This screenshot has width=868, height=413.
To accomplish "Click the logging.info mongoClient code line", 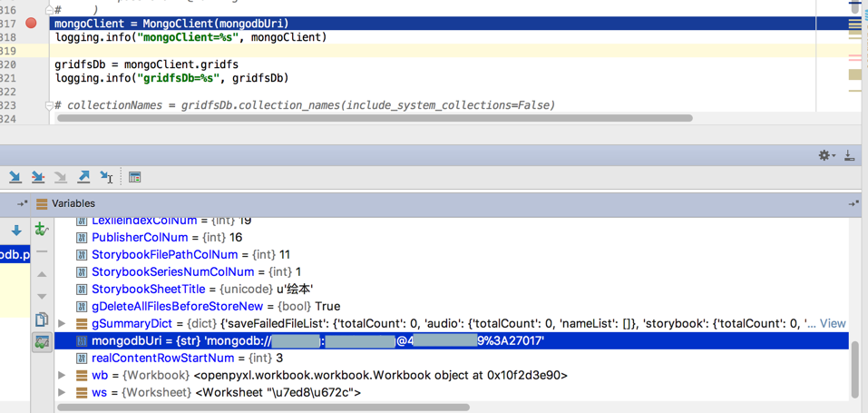I will point(191,37).
